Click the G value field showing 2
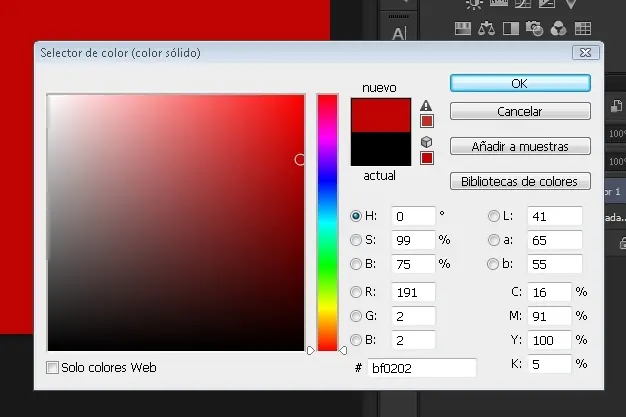 pyautogui.click(x=413, y=316)
